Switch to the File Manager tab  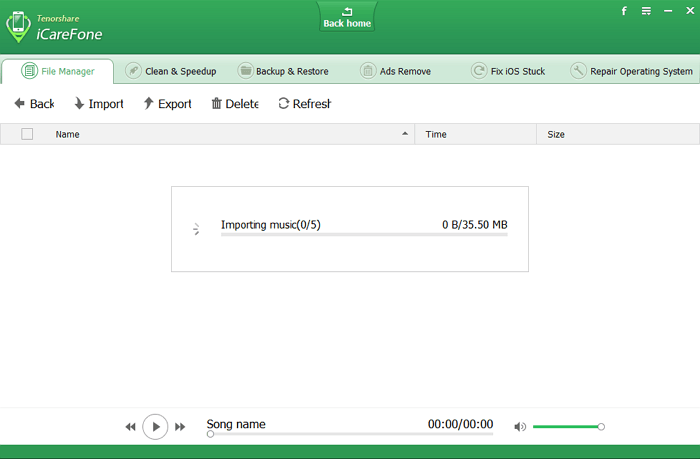click(58, 71)
